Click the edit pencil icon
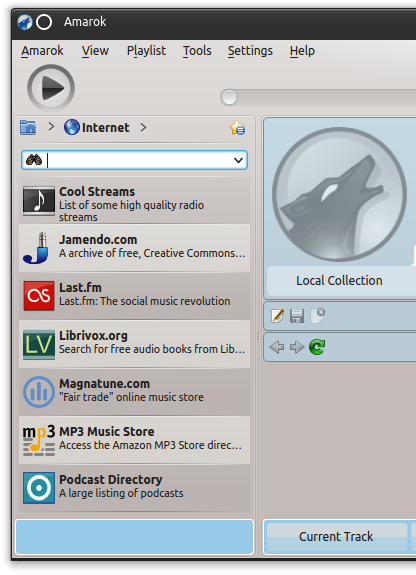This screenshot has height=575, width=416. pyautogui.click(x=277, y=316)
